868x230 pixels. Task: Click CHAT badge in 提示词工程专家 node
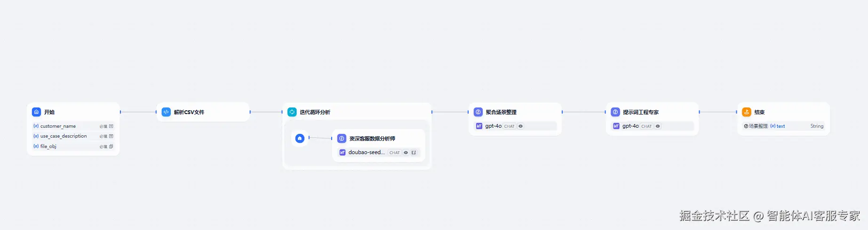click(647, 126)
